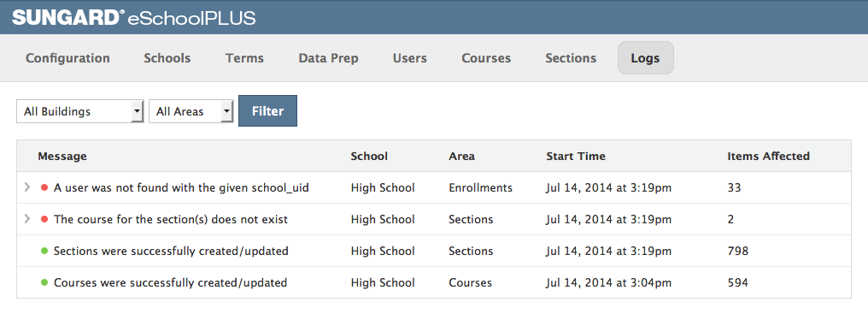868x314 pixels.
Task: Go to the Terms tab
Action: tap(244, 57)
